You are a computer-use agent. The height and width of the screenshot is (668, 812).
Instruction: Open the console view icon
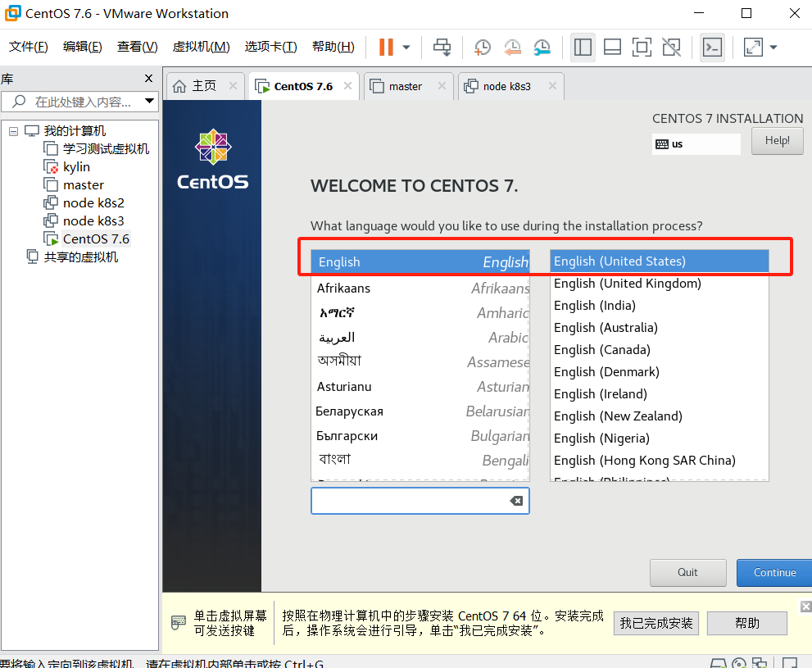click(x=712, y=47)
